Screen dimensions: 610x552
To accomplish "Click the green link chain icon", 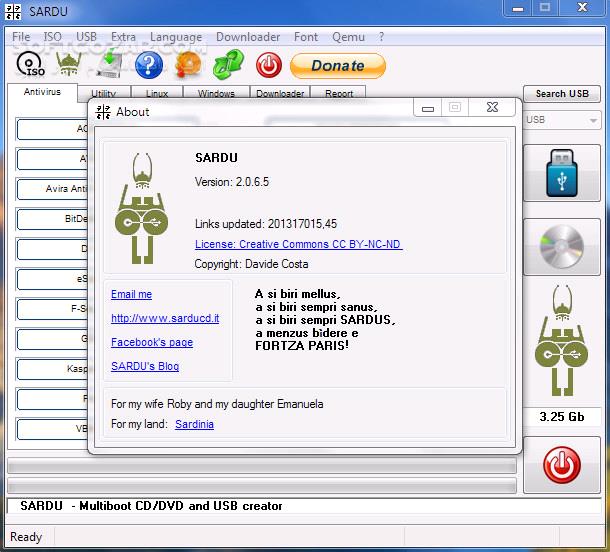I will (x=228, y=64).
